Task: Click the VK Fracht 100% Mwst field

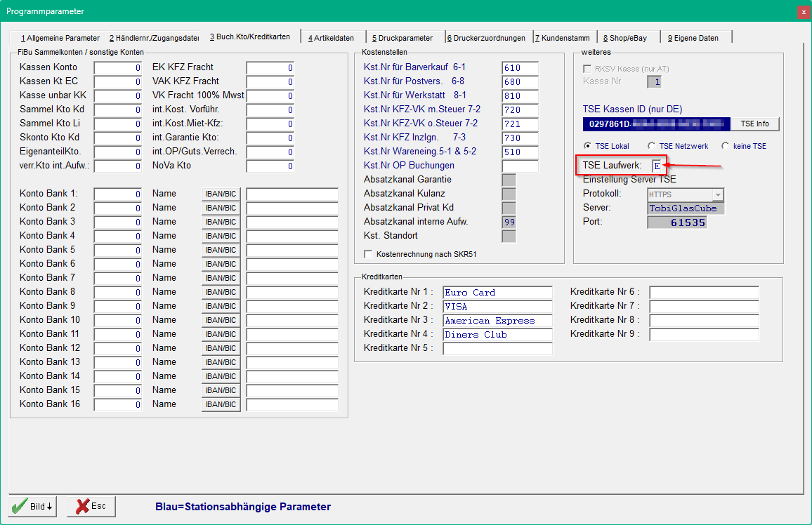Action: click(x=270, y=95)
